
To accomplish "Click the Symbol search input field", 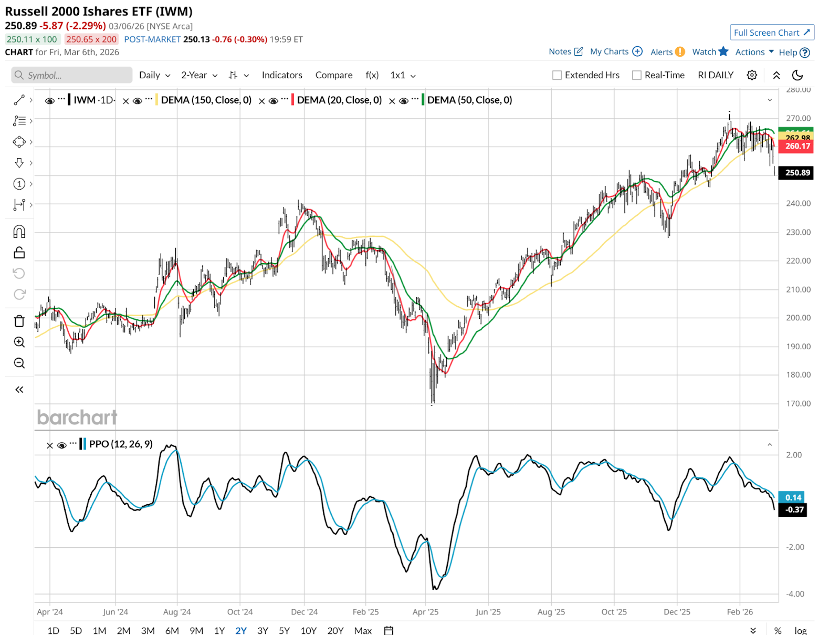I will tap(73, 75).
